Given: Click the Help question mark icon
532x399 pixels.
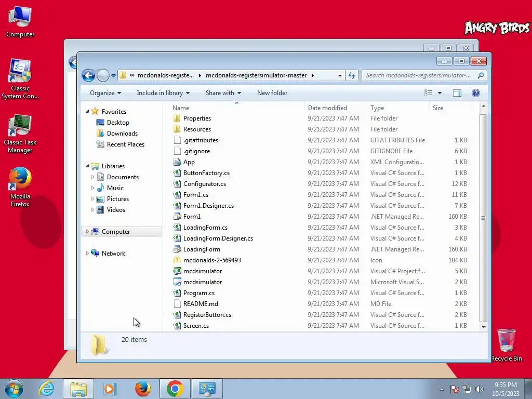Looking at the screenshot, I should (476, 93).
